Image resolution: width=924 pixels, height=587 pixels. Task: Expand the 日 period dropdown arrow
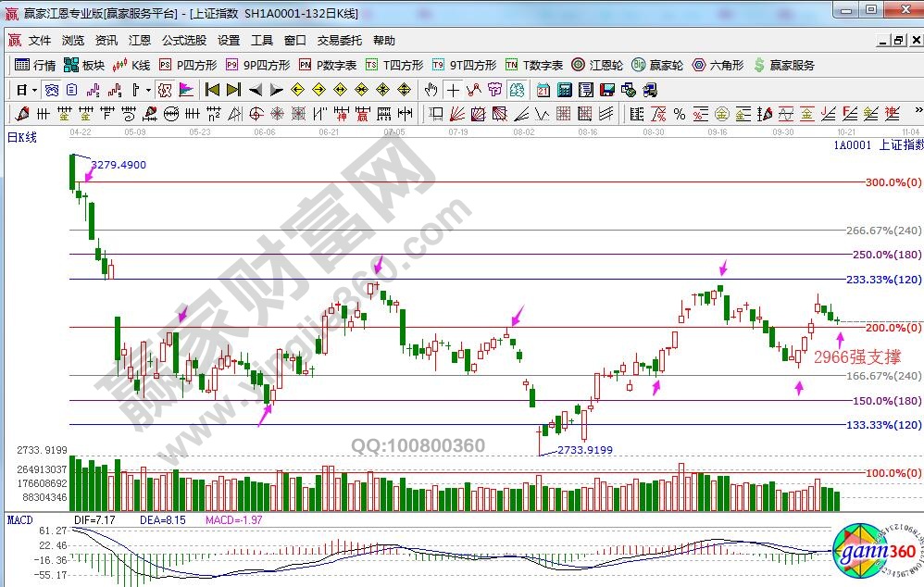[x=35, y=90]
